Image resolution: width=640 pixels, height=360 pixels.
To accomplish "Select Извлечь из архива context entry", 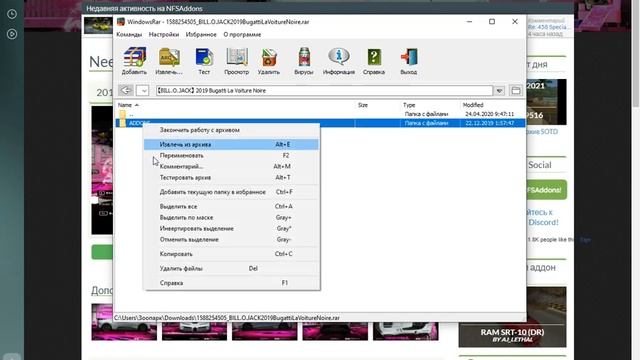I will click(231, 144).
